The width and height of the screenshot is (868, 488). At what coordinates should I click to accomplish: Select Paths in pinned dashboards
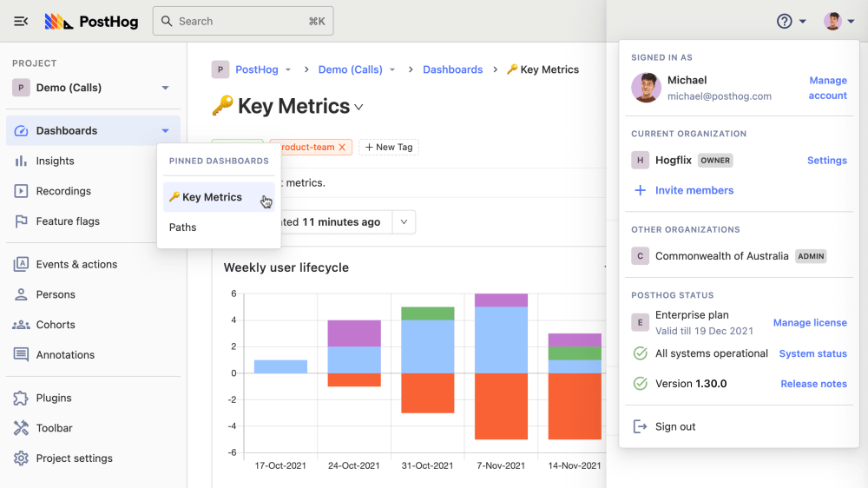tap(219, 228)
